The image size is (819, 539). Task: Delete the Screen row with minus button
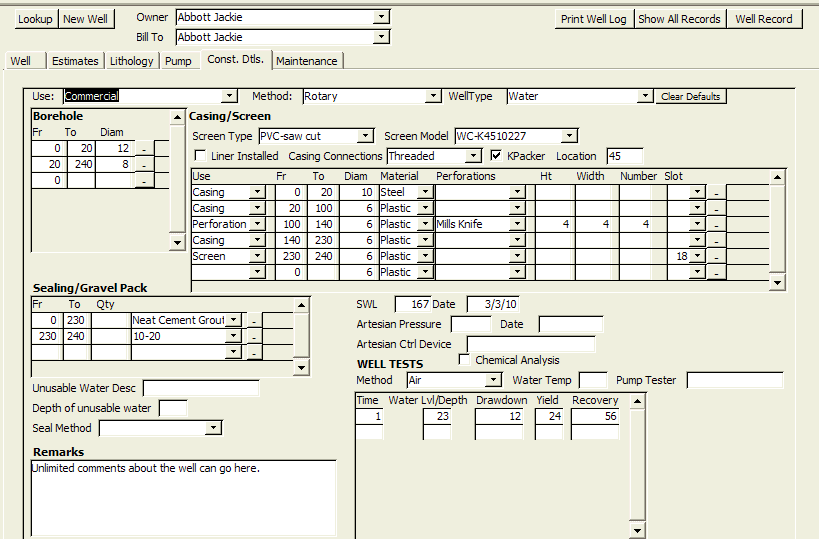716,257
